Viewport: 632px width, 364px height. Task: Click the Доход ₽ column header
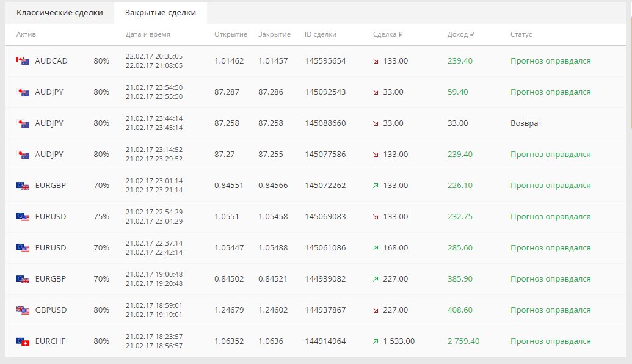click(460, 35)
